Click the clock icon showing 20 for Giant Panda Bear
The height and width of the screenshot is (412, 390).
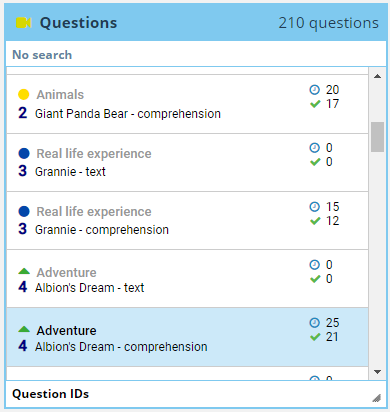pos(314,90)
